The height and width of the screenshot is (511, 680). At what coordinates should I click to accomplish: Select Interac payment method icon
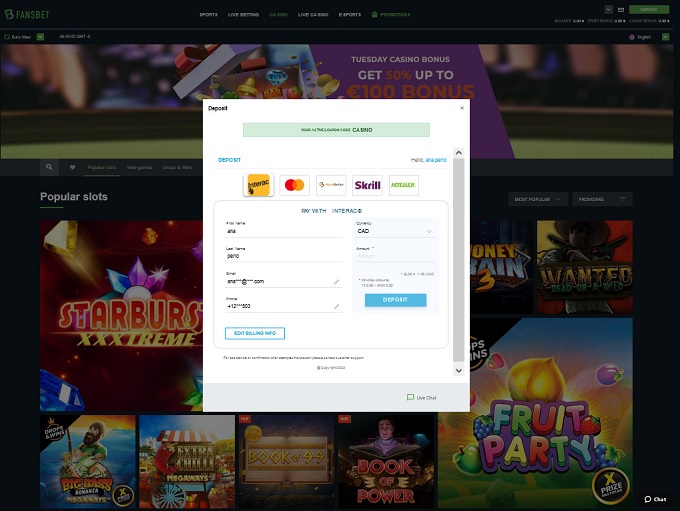[259, 185]
